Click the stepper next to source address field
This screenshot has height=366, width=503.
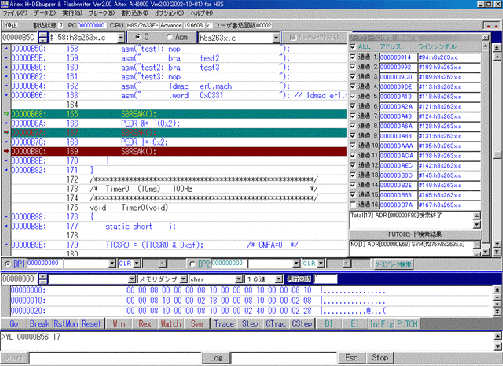43,37
